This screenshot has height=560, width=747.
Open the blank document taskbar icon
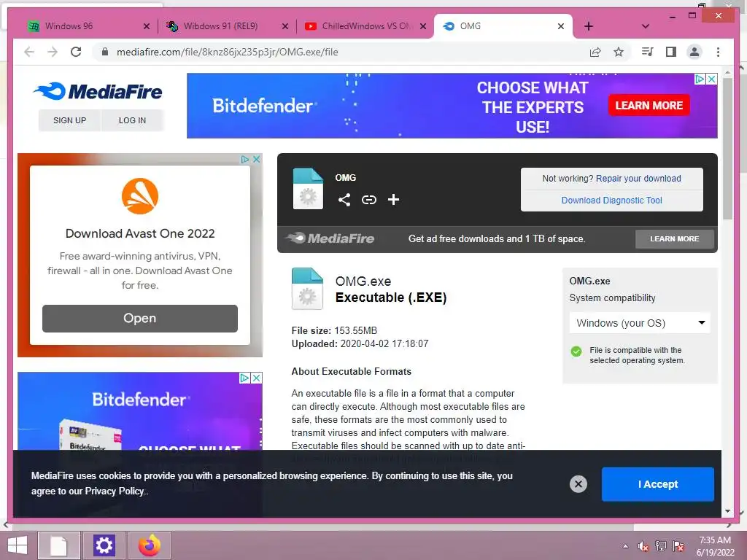click(58, 545)
